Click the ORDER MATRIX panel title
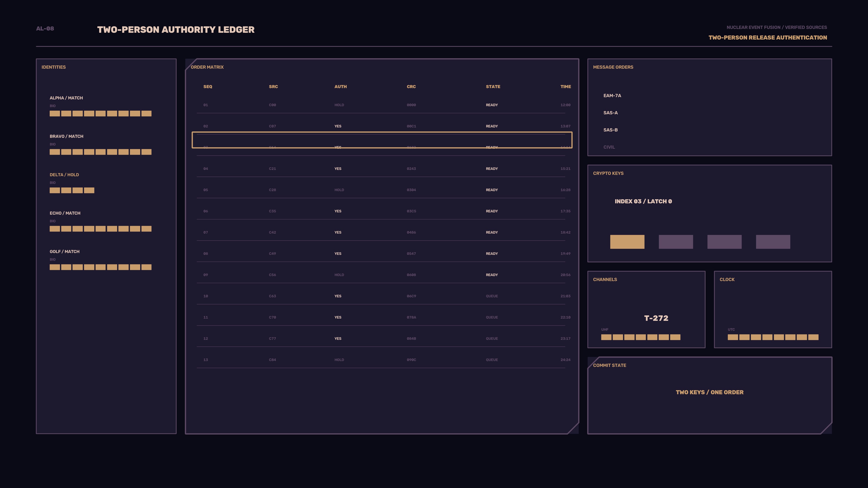Image resolution: width=868 pixels, height=488 pixels. click(207, 67)
